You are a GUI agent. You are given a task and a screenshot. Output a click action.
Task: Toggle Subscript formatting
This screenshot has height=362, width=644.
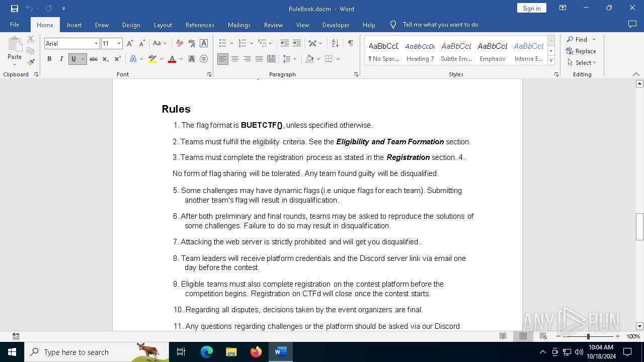pos(106,59)
